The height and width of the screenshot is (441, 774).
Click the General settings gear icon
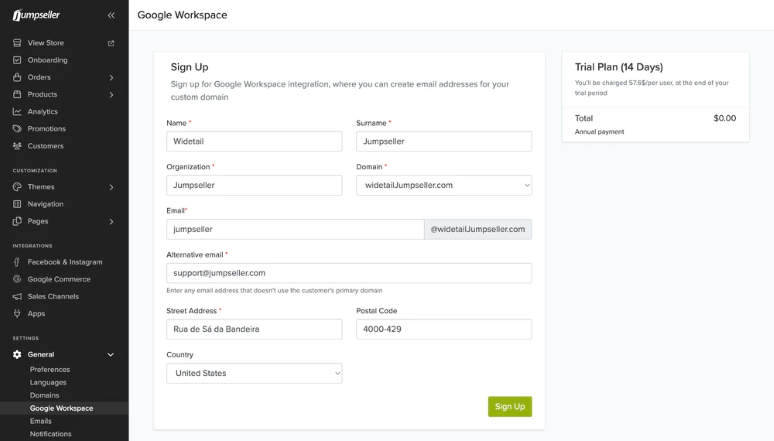tap(17, 354)
